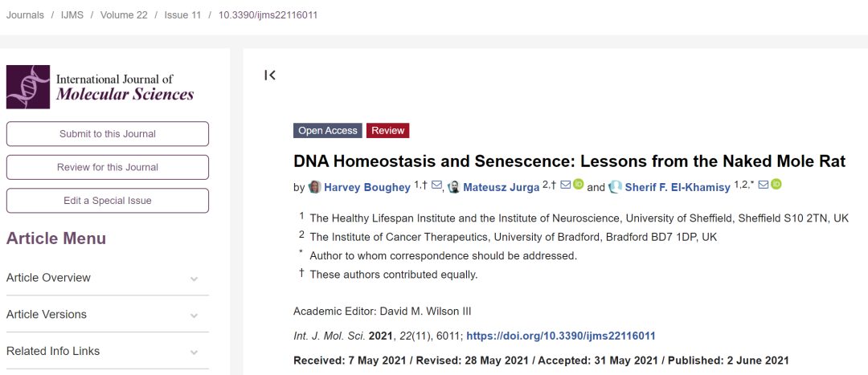Click Sherif F. El-Khamisy's email envelope icon

[764, 185]
